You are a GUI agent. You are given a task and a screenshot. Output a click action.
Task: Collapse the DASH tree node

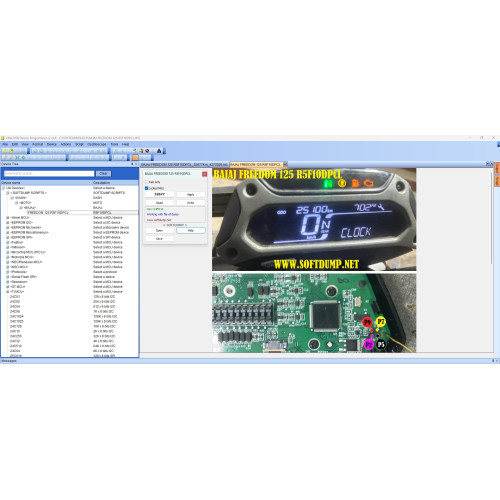coord(12,198)
